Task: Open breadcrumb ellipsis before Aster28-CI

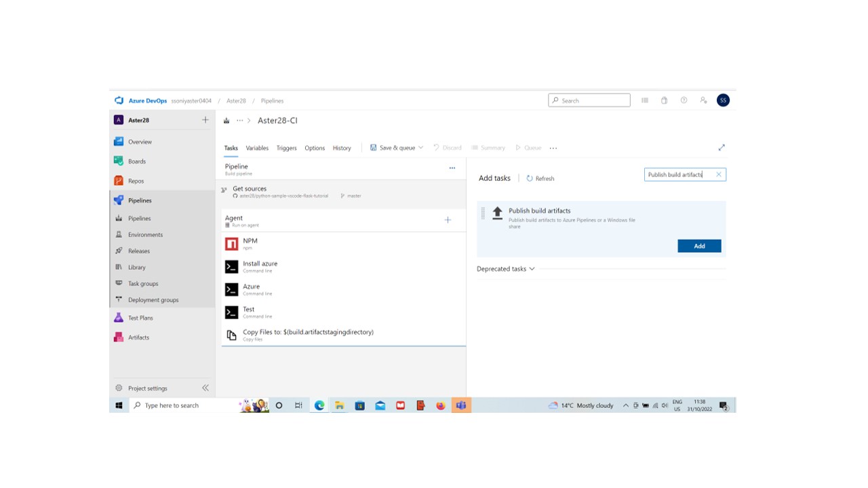Action: click(x=239, y=121)
